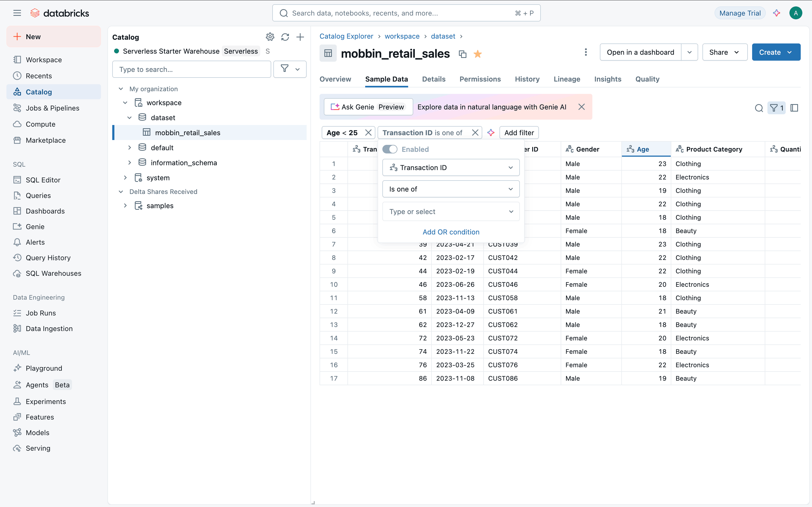Collapse the sidebar with hamburger menu
Viewport: 812px width, 507px height.
[x=17, y=13]
